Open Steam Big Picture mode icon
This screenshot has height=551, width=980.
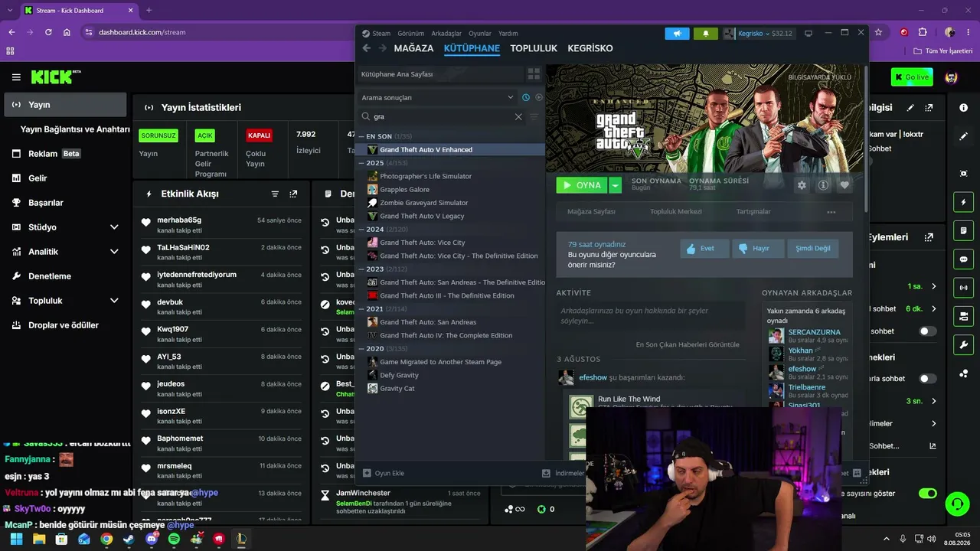point(808,34)
